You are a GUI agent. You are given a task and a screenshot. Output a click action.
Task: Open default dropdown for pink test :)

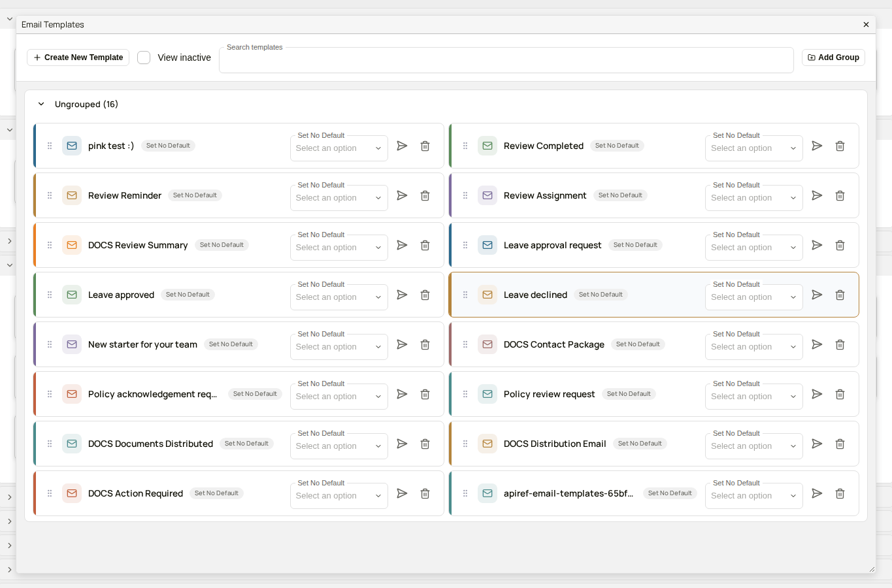[339, 148]
